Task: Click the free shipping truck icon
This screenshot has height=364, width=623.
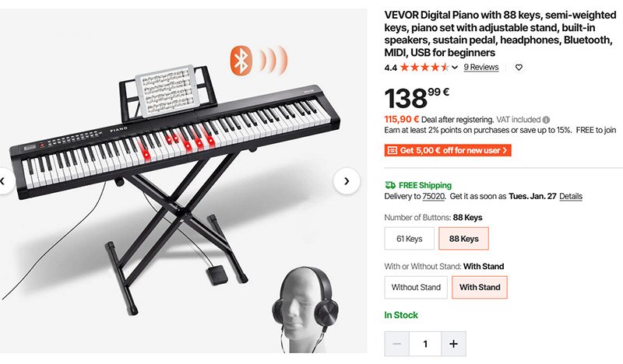Action: [x=390, y=185]
